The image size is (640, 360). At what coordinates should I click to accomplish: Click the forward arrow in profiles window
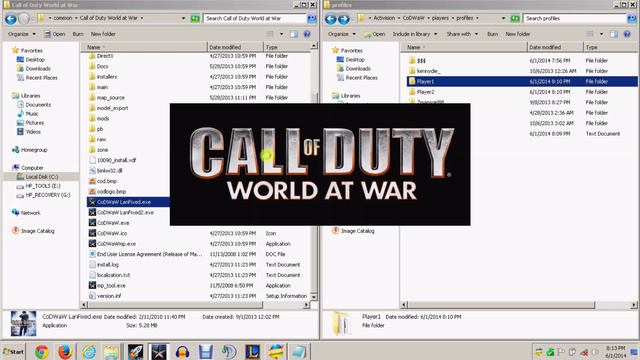pyautogui.click(x=344, y=18)
